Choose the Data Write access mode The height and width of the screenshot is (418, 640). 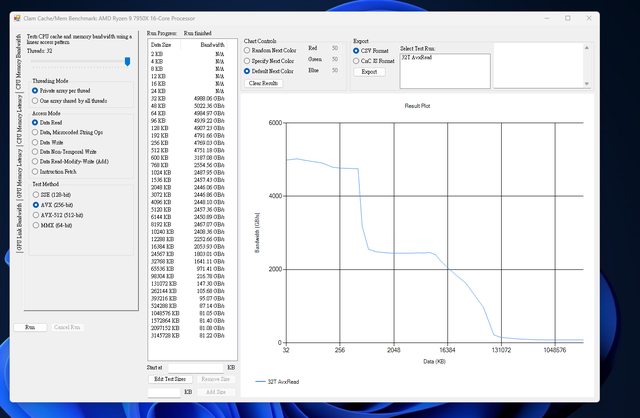click(35, 143)
